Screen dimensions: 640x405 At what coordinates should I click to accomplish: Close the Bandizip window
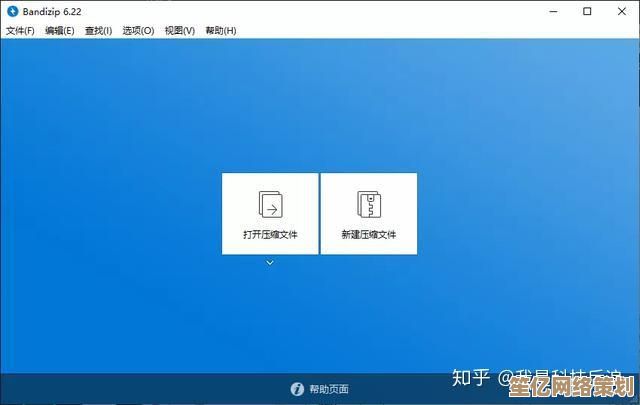point(622,11)
